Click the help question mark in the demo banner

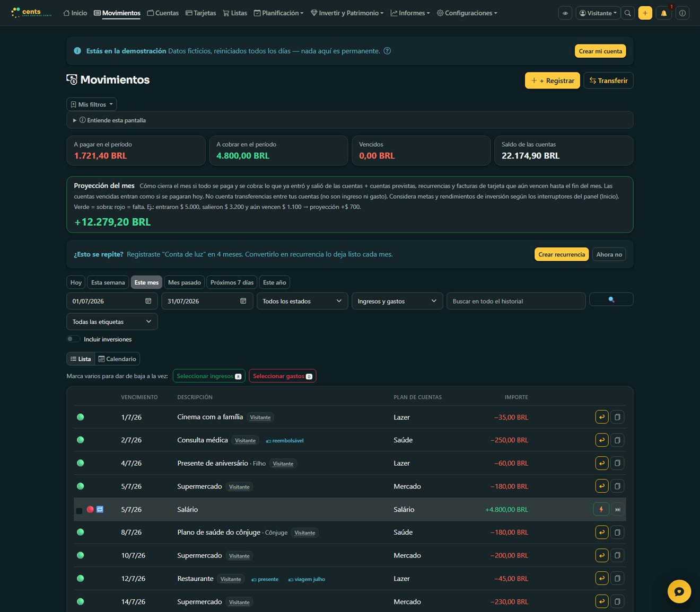pos(387,51)
